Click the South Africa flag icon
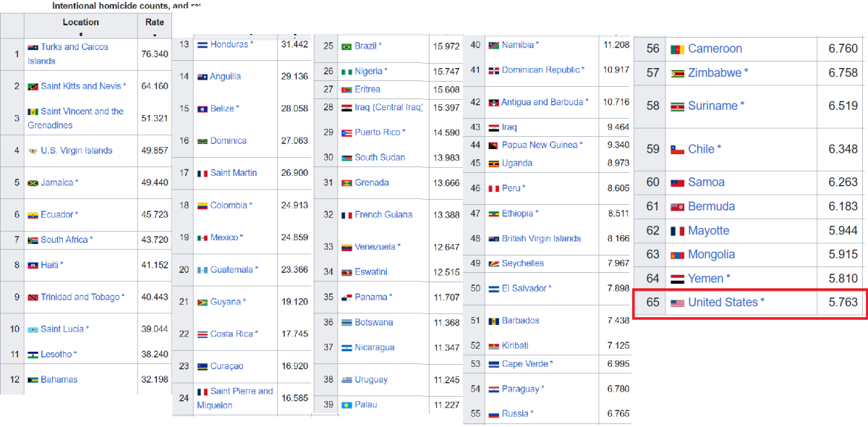The width and height of the screenshot is (868, 427). (33, 240)
